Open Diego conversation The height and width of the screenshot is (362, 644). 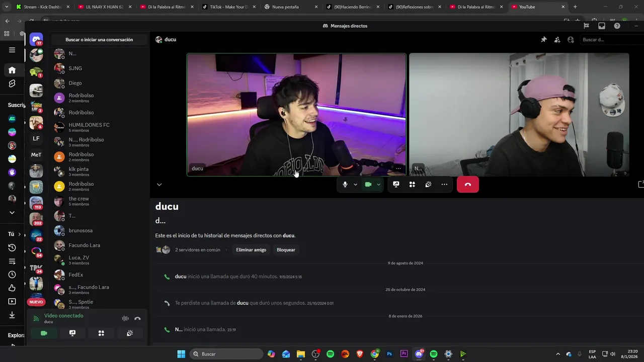point(100,83)
